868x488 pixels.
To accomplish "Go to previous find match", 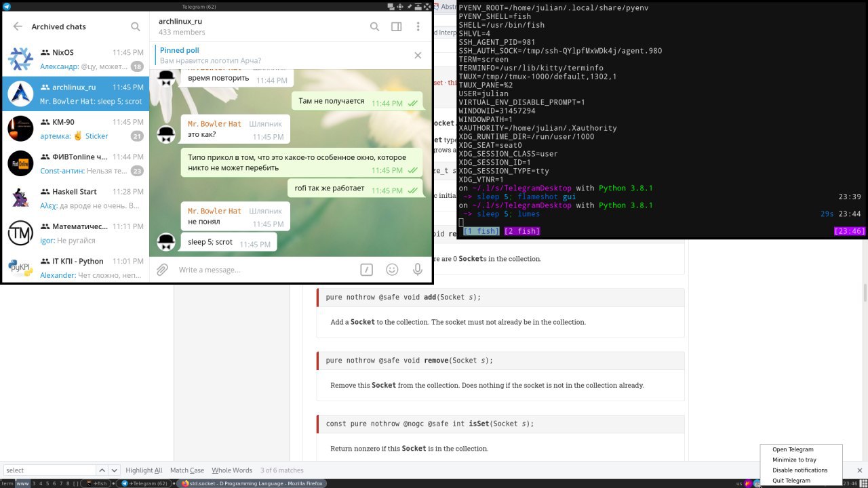I will point(102,470).
